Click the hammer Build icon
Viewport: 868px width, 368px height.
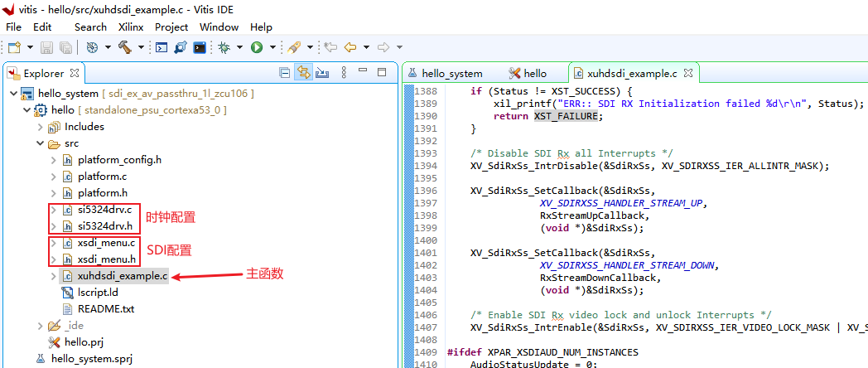click(124, 48)
